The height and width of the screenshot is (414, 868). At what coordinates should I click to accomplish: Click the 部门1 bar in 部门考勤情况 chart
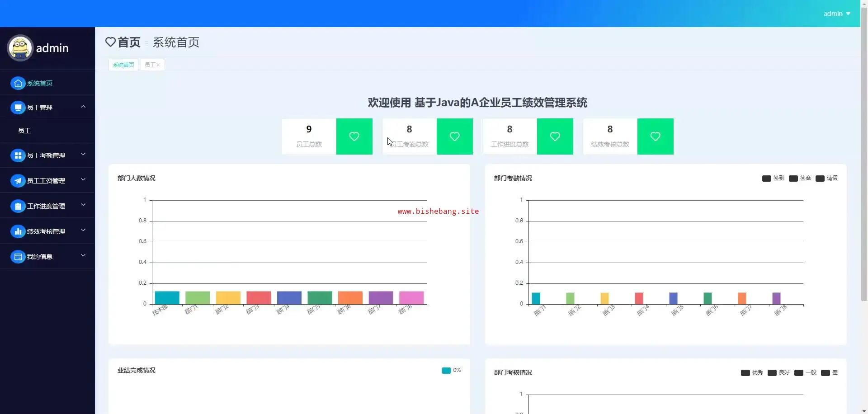[x=536, y=298]
